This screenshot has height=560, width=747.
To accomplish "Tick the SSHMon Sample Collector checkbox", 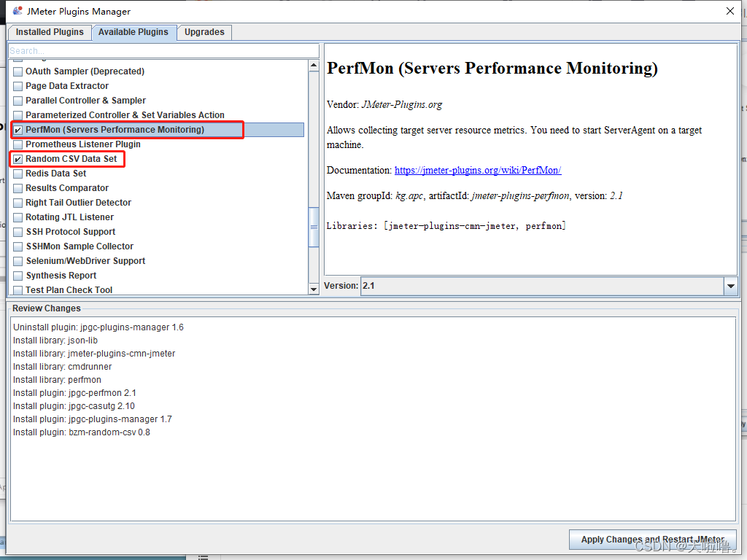I will pyautogui.click(x=18, y=246).
